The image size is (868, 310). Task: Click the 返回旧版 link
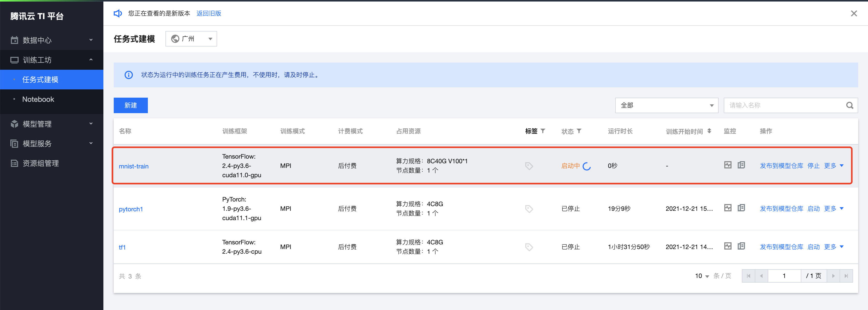pos(209,13)
